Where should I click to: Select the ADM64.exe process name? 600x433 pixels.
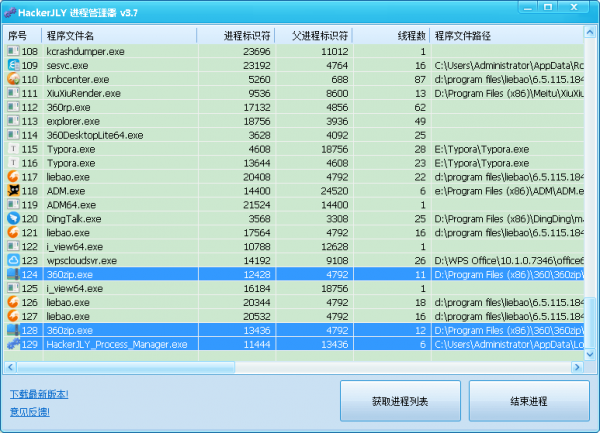(71, 205)
